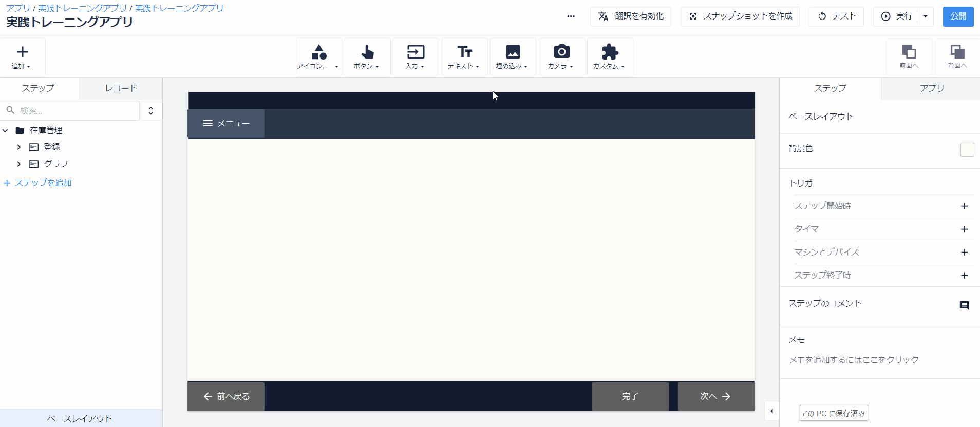Image resolution: width=980 pixels, height=427 pixels.
Task: Add a タイマ trigger with plus
Action: click(x=964, y=229)
